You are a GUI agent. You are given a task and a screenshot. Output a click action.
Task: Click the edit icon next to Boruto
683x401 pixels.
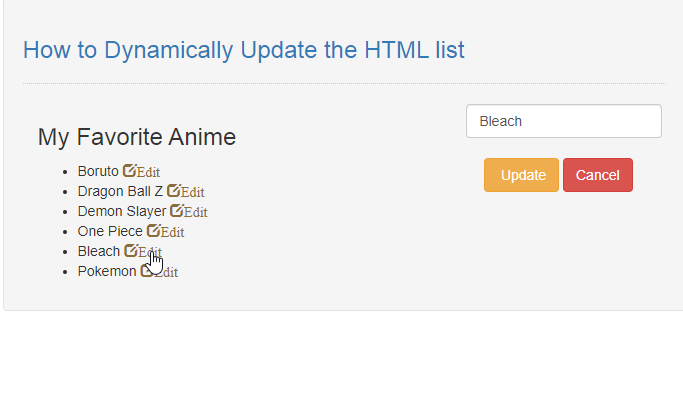pyautogui.click(x=129, y=170)
